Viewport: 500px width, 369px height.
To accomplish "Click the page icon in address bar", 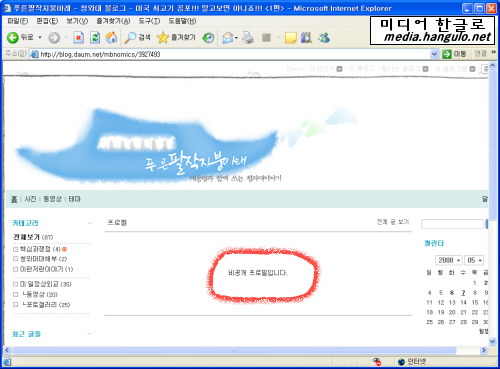I will click(x=34, y=54).
